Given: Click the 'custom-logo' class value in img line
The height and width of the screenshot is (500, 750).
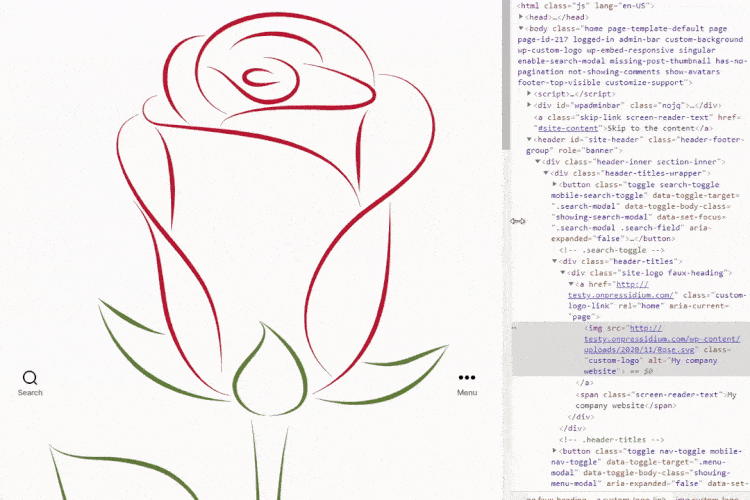Looking at the screenshot, I should 614,360.
